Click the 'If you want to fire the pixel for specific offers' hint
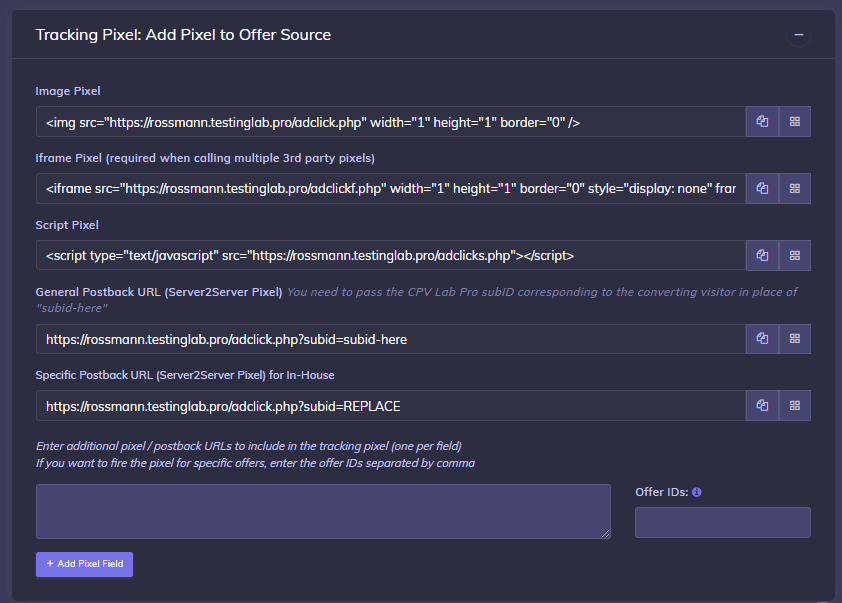842x603 pixels. tap(255, 463)
